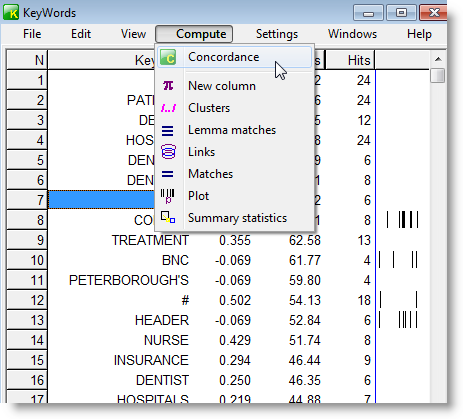The image size is (463, 419).
Task: Open the Edit menu
Action: point(81,34)
